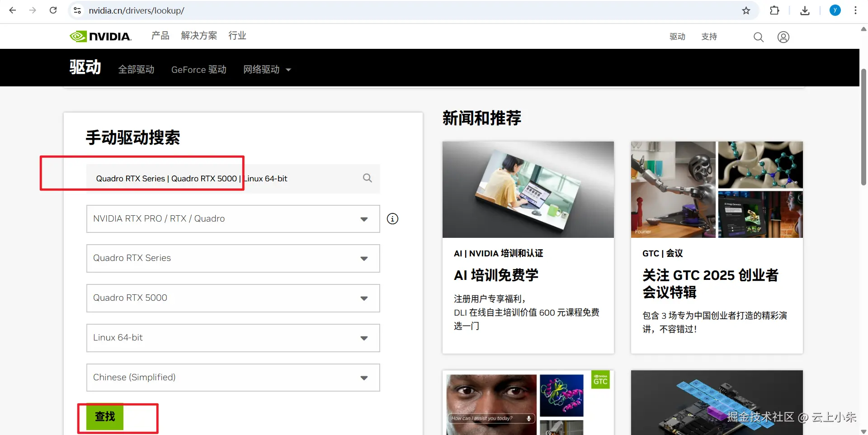Expand the 网络驱动 dropdown menu

pos(267,70)
